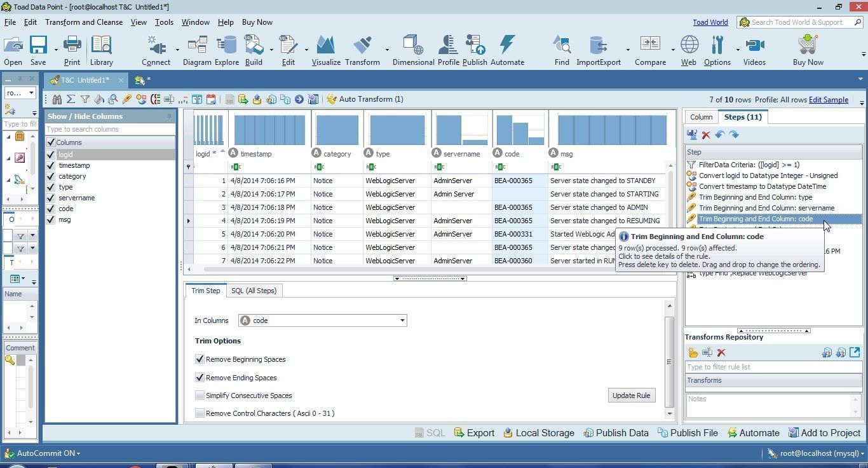Image resolution: width=868 pixels, height=468 pixels.
Task: Uncheck the logid column checkbox
Action: tap(51, 155)
